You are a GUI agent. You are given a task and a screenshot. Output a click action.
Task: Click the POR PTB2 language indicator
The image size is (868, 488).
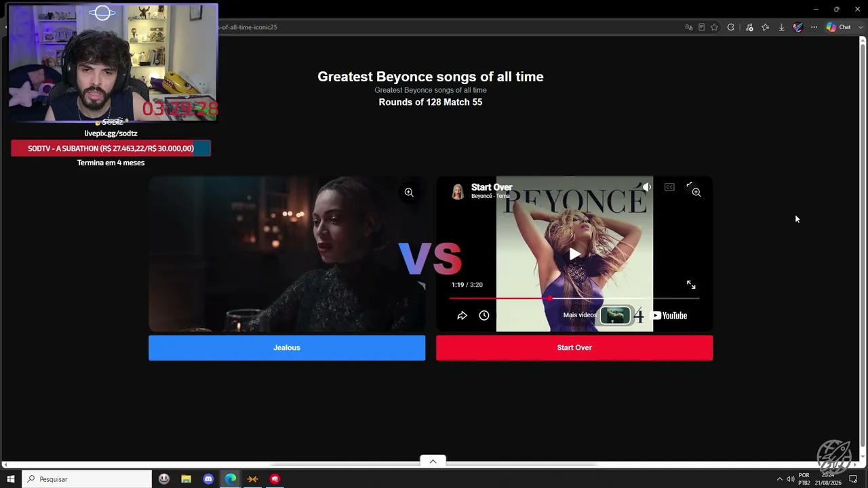[x=804, y=479]
